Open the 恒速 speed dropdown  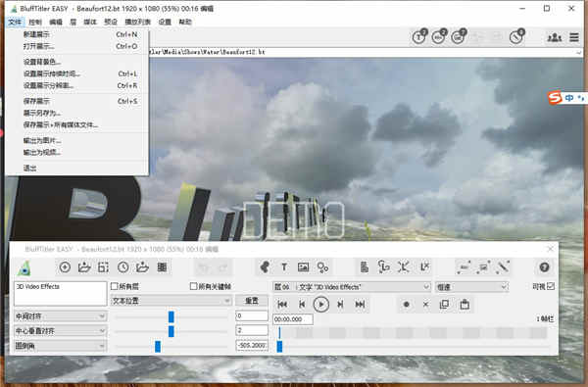point(471,287)
